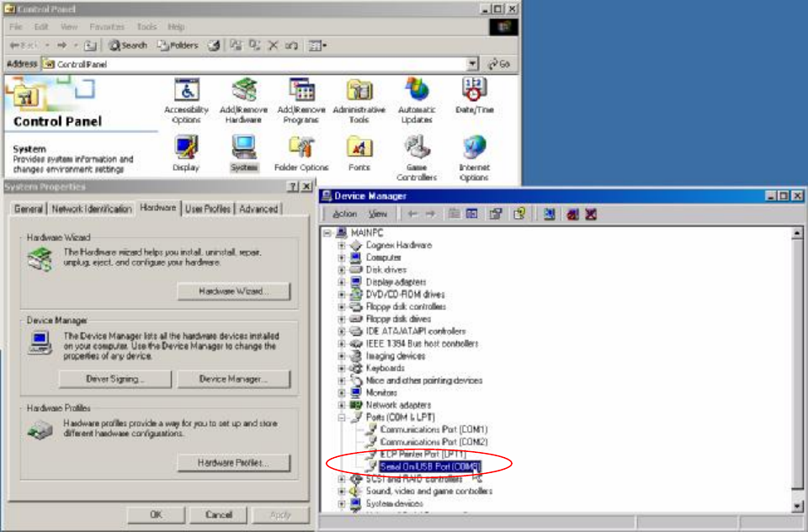
Task: Select Monitors entry in device tree
Action: click(x=381, y=393)
